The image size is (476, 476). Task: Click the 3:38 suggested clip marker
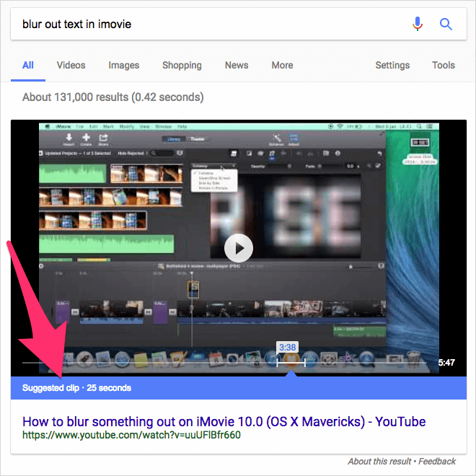tap(287, 348)
